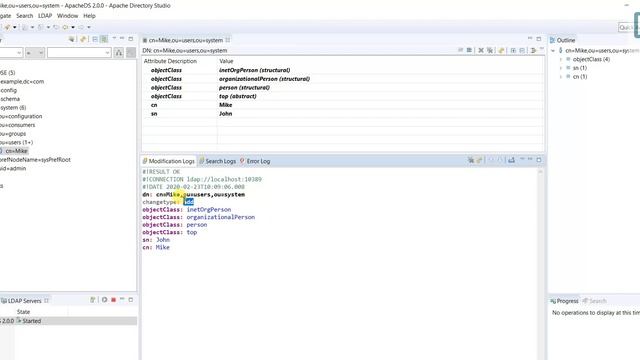The width and height of the screenshot is (640, 360).
Task: Select the Outline tab
Action: pos(562,40)
